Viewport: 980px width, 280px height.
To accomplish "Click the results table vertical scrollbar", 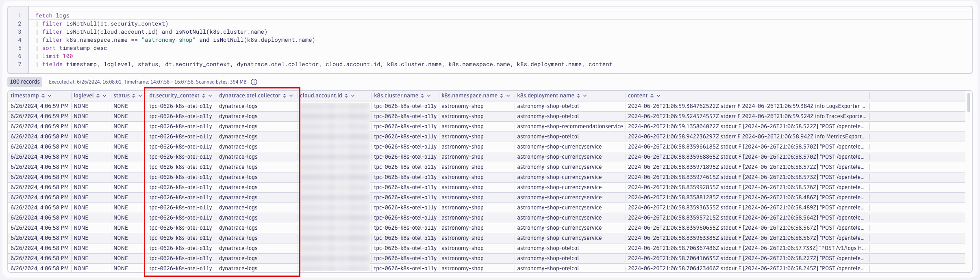I will pos(969,103).
